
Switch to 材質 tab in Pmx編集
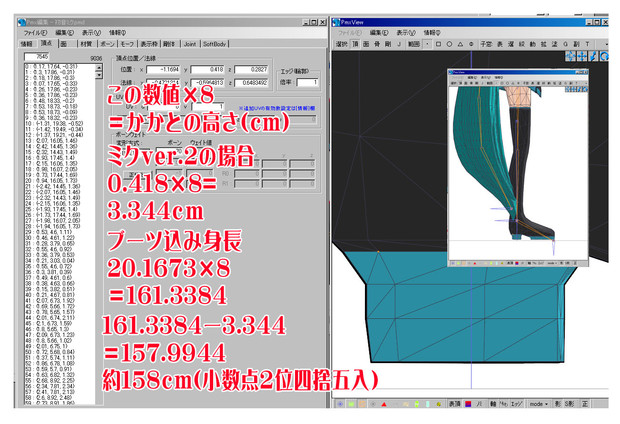click(86, 44)
